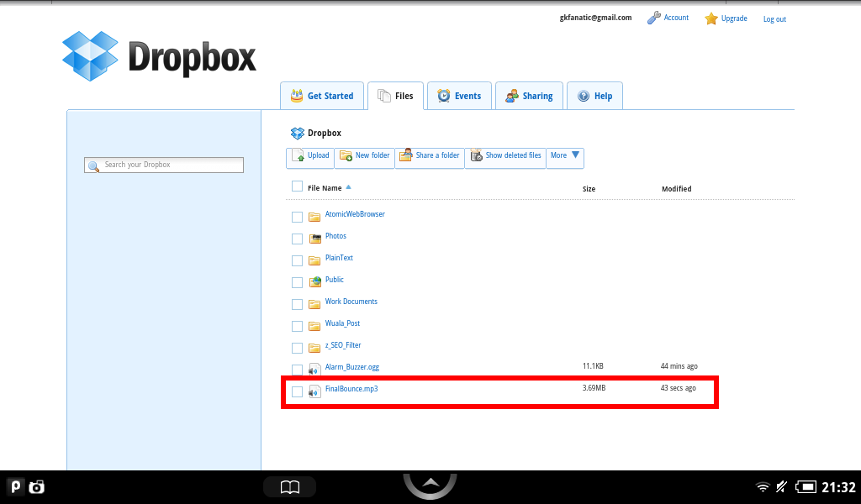Sort by the File Name column arrow
This screenshot has width=861, height=504.
pyautogui.click(x=349, y=187)
